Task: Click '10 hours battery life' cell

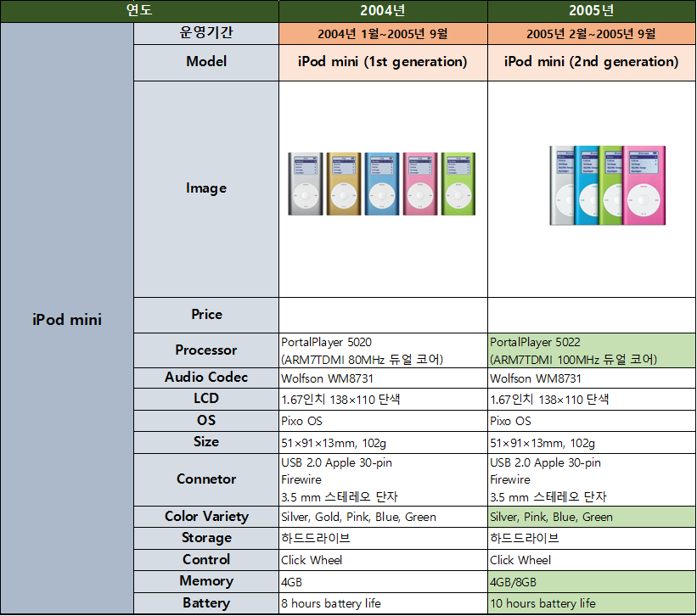Action: (592, 603)
